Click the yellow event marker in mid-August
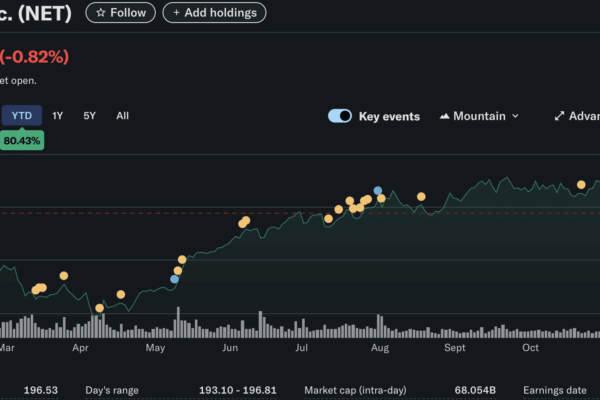The height and width of the screenshot is (400, 600). (x=421, y=197)
